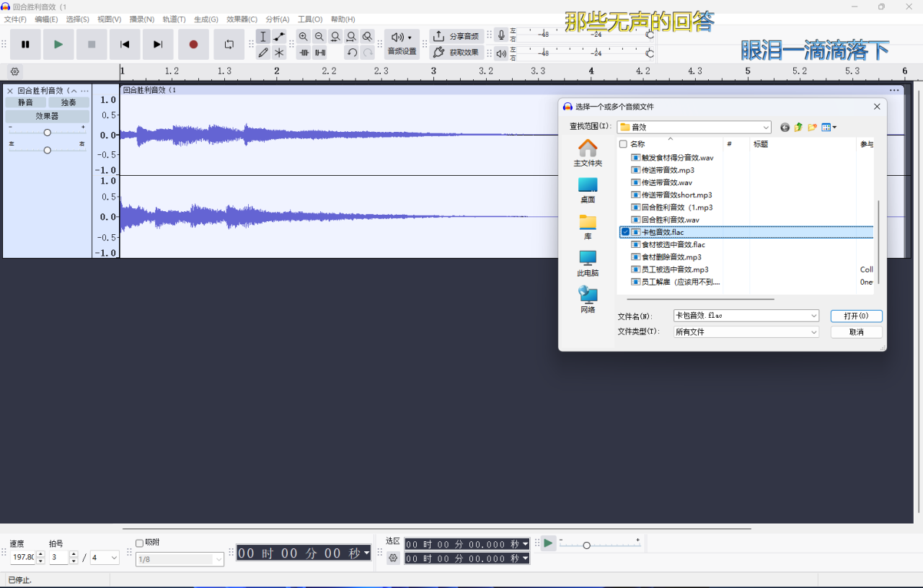Screen dimensions: 923x588
Task: Open the 此电脑 location in dialog sidebar
Action: (588, 264)
